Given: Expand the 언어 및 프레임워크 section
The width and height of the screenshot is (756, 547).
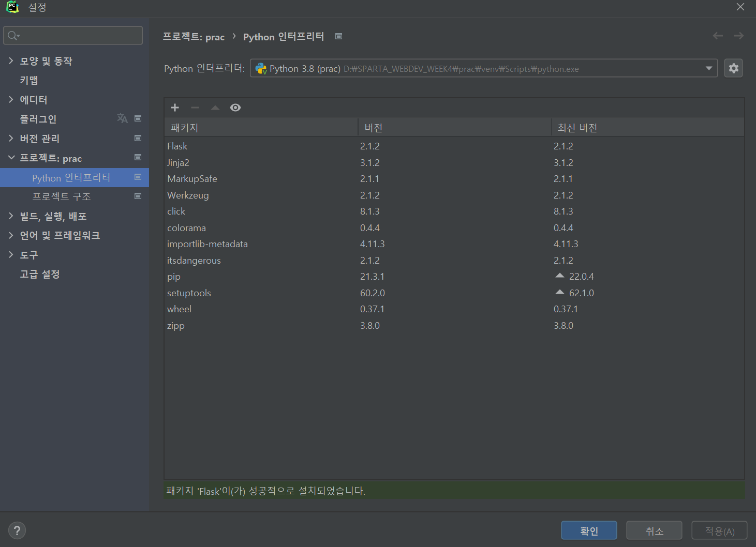Looking at the screenshot, I should coord(11,235).
